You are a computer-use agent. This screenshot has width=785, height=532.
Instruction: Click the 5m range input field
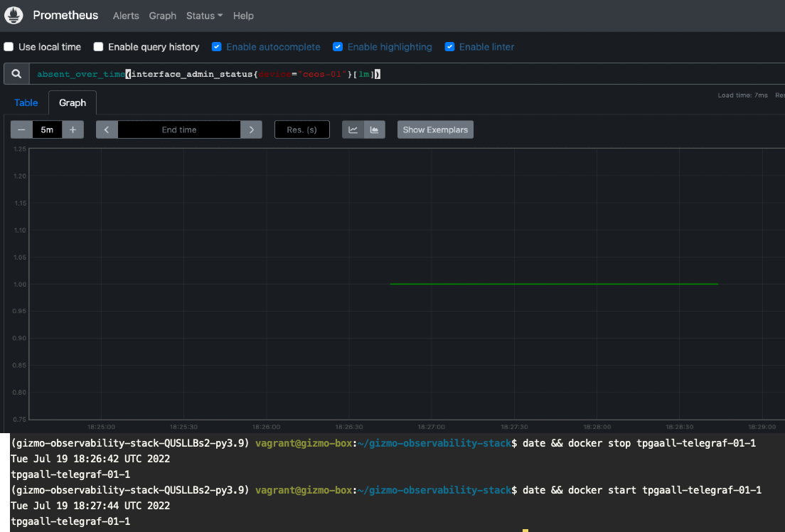coord(47,129)
